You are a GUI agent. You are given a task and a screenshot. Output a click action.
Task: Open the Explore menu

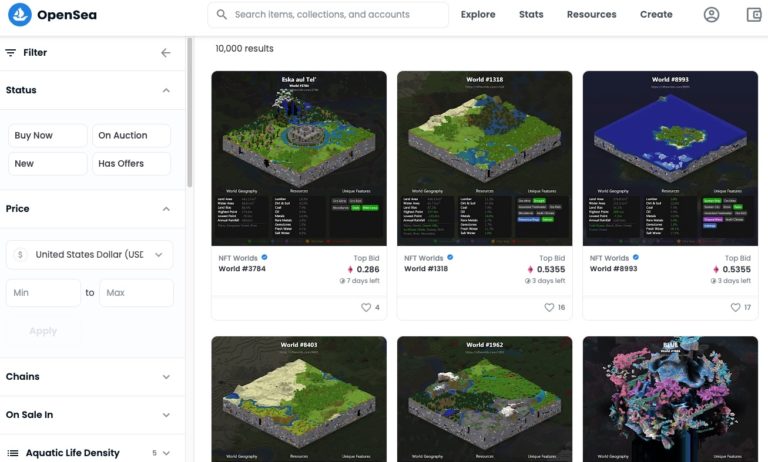[478, 15]
